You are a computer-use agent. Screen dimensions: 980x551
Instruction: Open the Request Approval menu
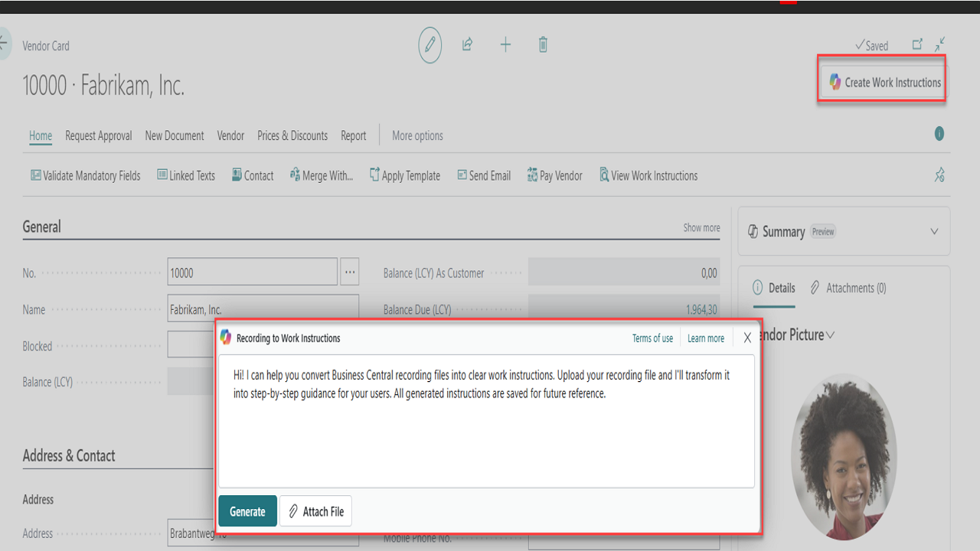[99, 135]
